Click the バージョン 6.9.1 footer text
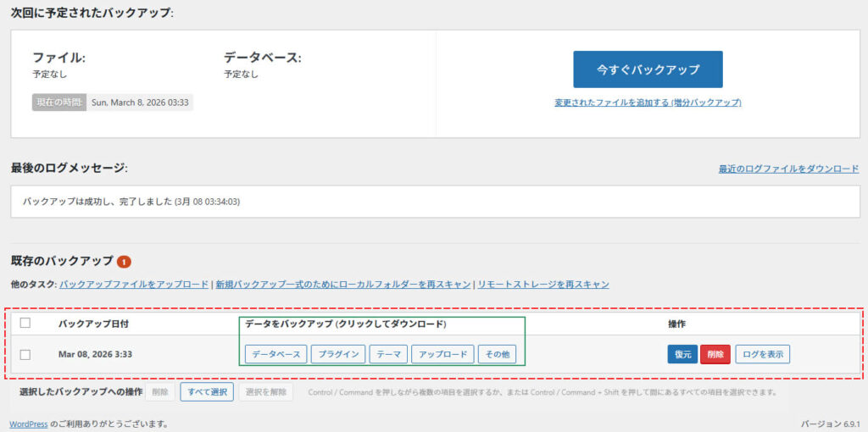The width and height of the screenshot is (868, 432). 830,424
